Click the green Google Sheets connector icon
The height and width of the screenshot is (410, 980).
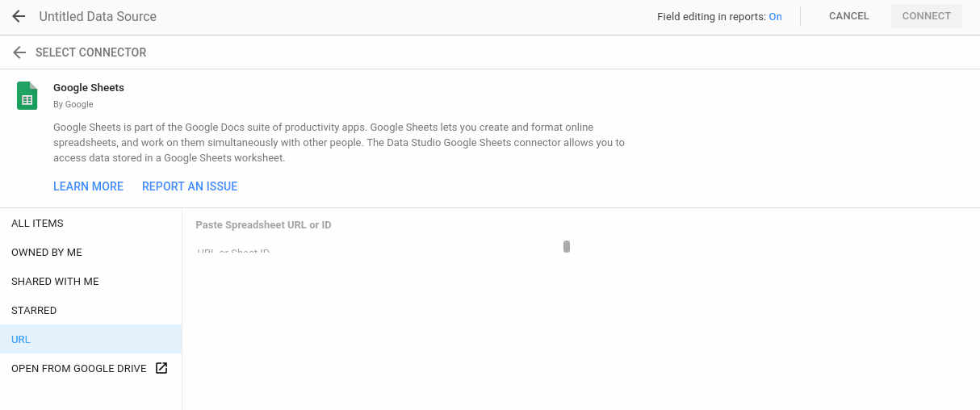(x=27, y=95)
